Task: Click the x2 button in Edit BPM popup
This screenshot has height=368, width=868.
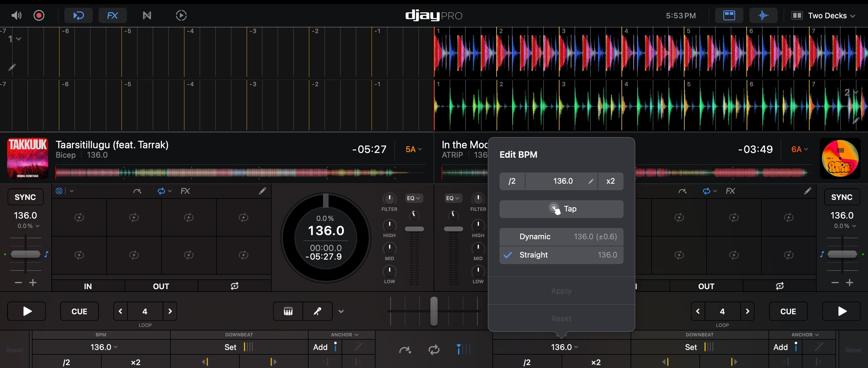Action: coord(611,181)
